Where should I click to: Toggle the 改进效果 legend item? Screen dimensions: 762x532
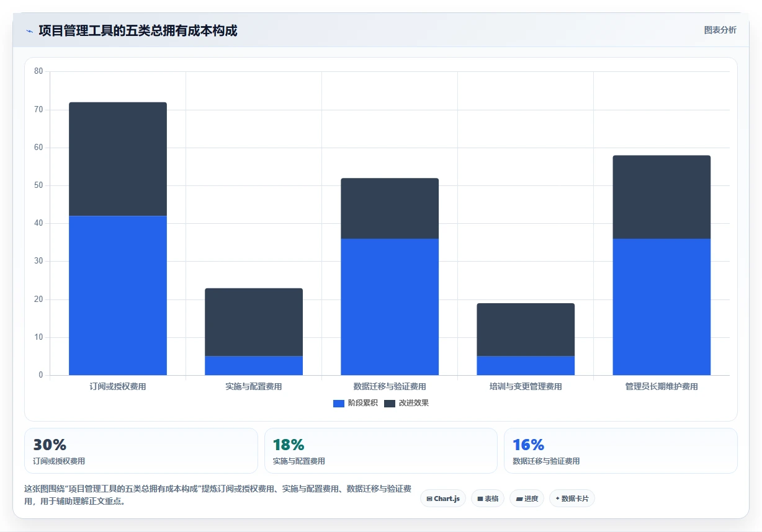pyautogui.click(x=406, y=403)
